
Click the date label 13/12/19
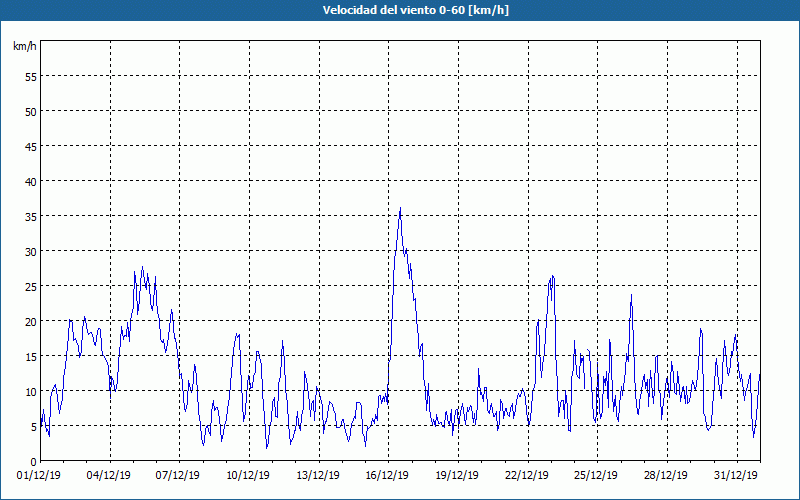318,475
